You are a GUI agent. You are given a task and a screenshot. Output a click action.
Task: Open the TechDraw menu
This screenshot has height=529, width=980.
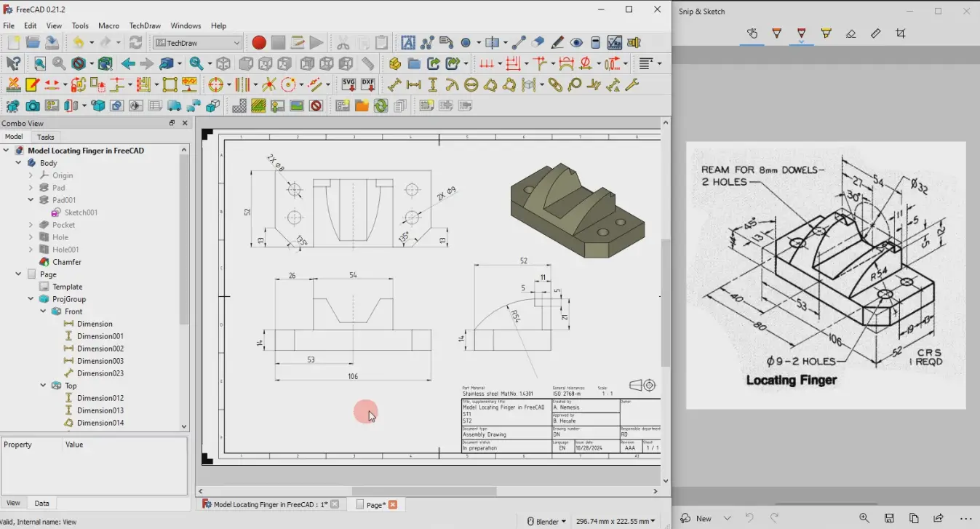(145, 25)
